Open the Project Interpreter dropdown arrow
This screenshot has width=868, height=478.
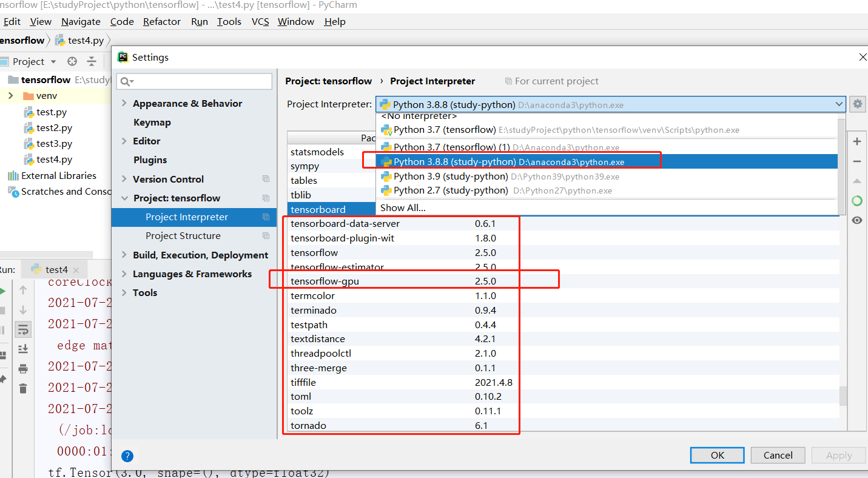pyautogui.click(x=839, y=104)
